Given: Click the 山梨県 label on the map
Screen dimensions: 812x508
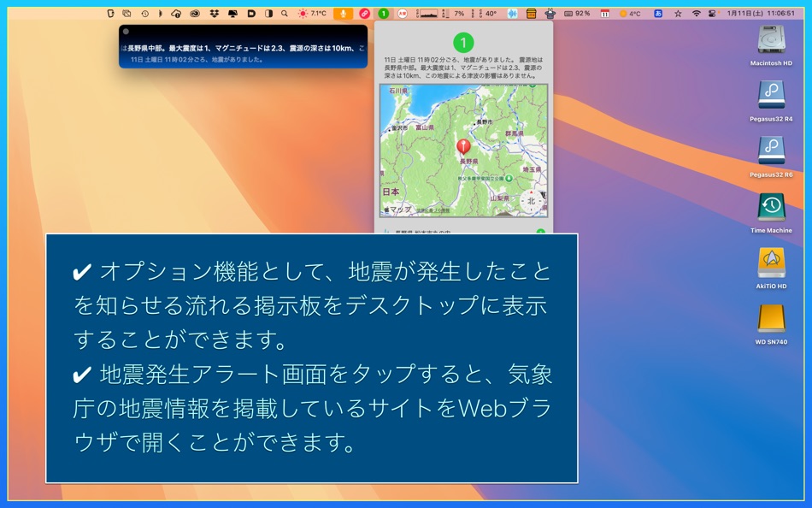Looking at the screenshot, I should pyautogui.click(x=500, y=198).
